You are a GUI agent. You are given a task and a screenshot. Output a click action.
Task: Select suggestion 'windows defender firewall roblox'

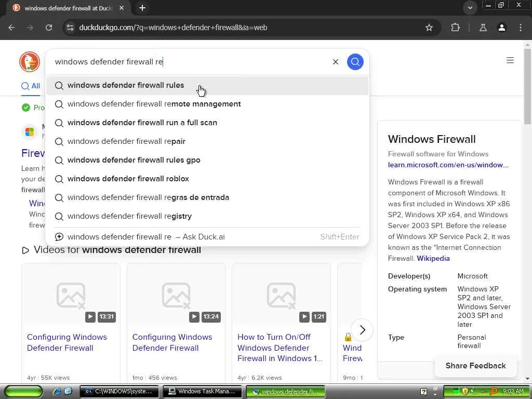click(x=207, y=179)
